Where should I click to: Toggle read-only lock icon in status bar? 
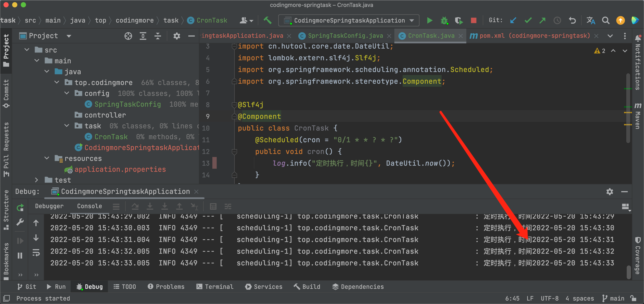pyautogui.click(x=634, y=298)
